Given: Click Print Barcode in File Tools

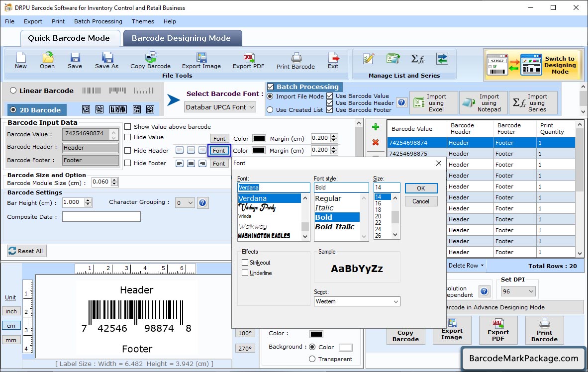Looking at the screenshot, I should pyautogui.click(x=295, y=61).
